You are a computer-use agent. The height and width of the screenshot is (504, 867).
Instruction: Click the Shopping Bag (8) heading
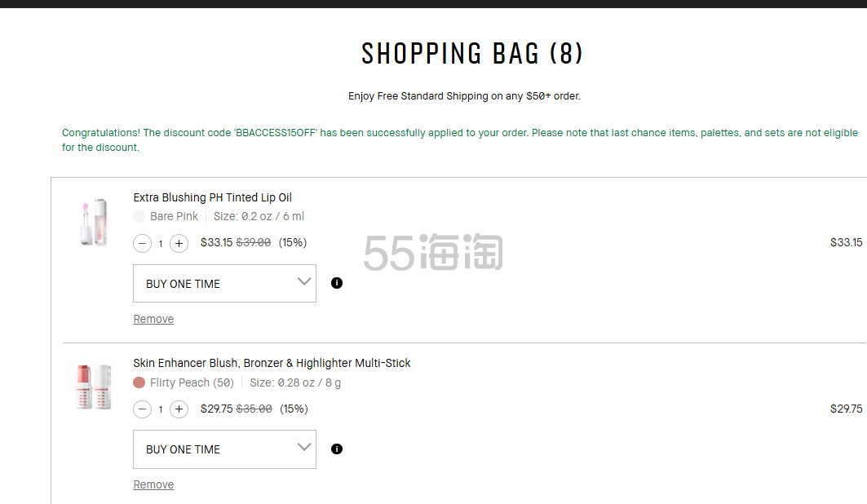tap(472, 54)
